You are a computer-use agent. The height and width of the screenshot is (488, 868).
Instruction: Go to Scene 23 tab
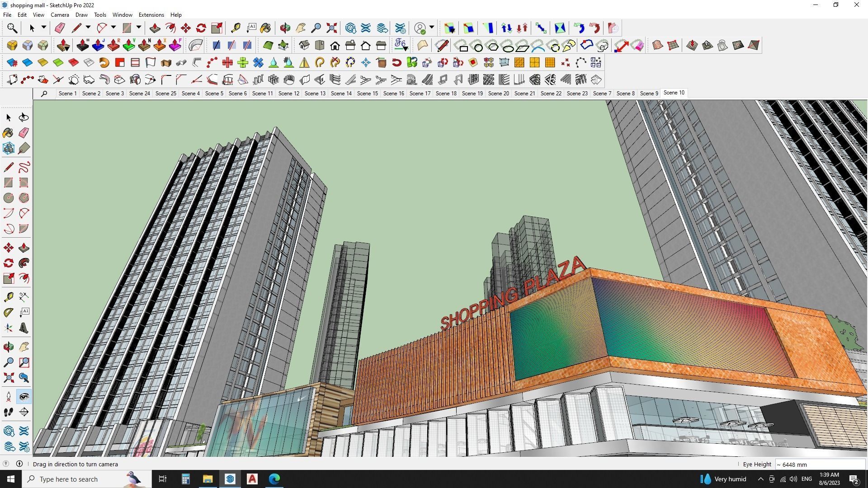[577, 93]
